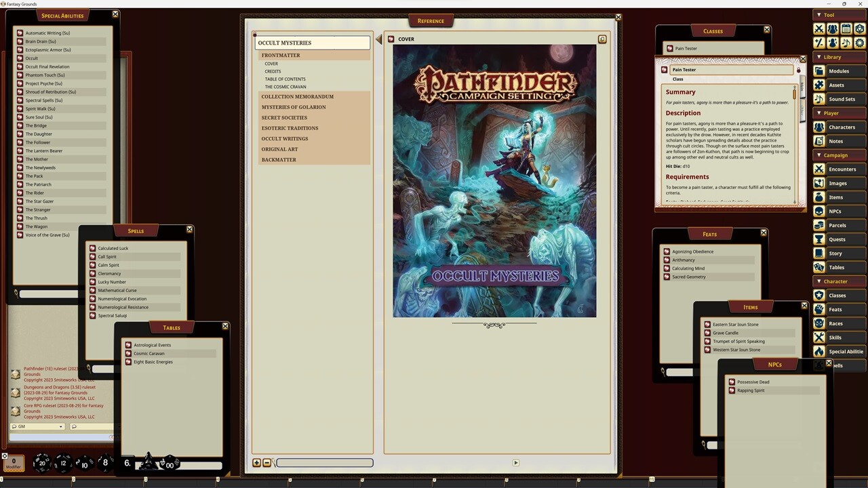Open the Encounters sidebar button
This screenshot has width=868, height=488.
click(x=842, y=169)
